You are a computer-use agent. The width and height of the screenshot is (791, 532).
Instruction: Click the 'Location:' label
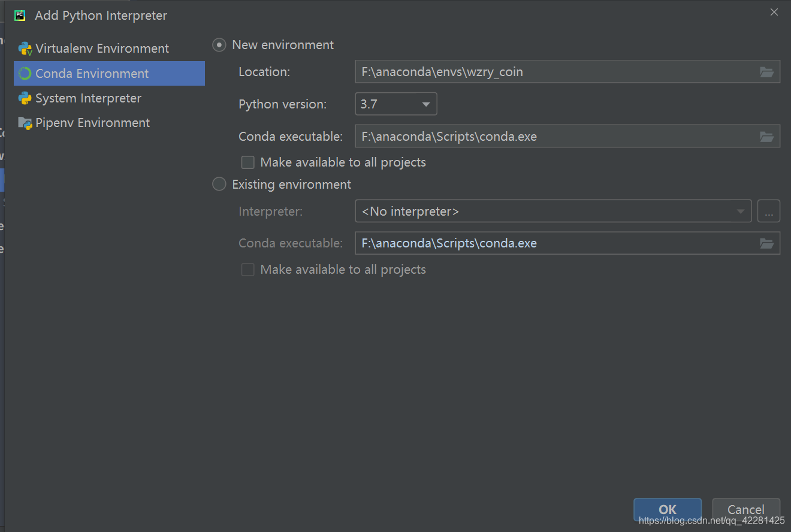pyautogui.click(x=264, y=72)
